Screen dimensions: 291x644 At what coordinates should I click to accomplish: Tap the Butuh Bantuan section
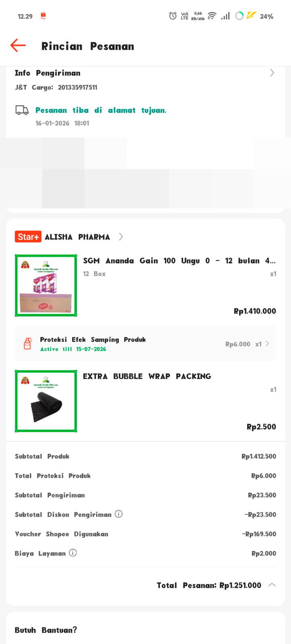coord(46,630)
